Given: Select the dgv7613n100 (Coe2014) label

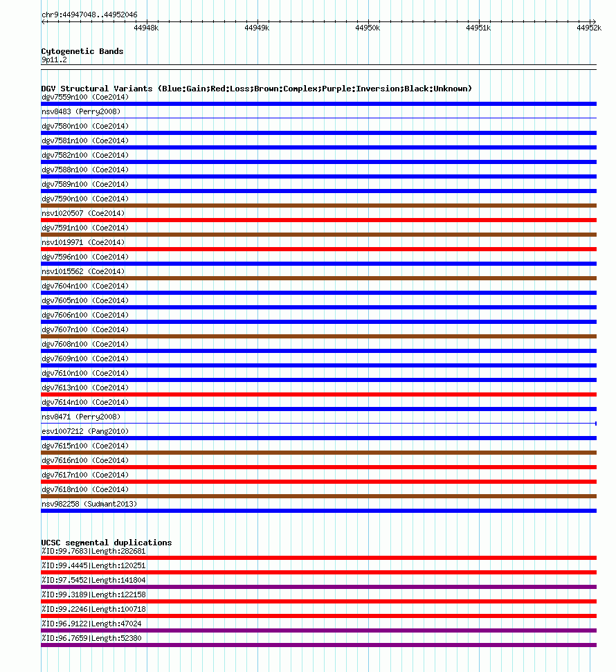Looking at the screenshot, I should point(85,389).
